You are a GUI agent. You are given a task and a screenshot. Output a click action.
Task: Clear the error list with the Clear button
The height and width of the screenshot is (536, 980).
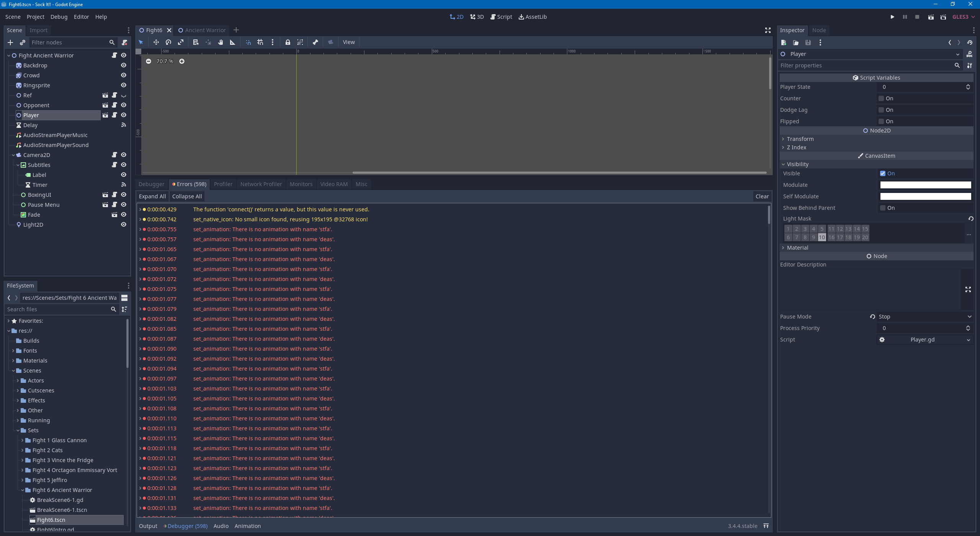click(x=762, y=196)
